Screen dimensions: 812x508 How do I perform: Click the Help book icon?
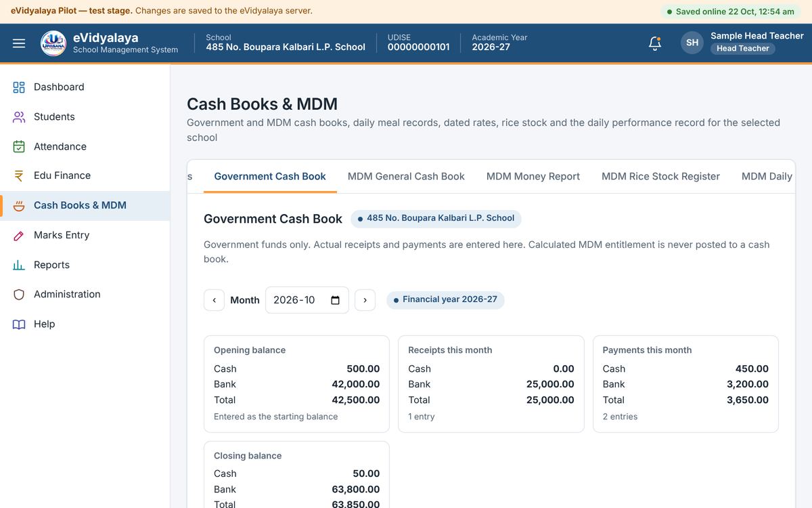click(19, 324)
